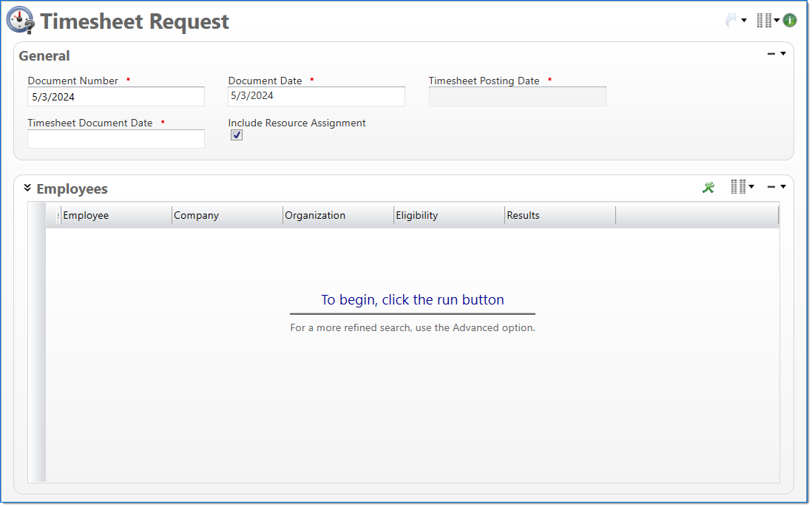Click the Go arrow icon in the header
The width and height of the screenshot is (812, 507).
tap(730, 19)
